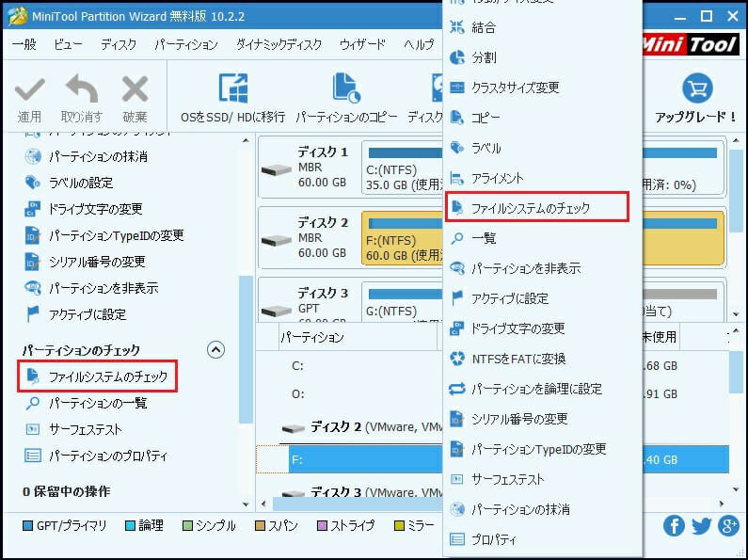Click left sidebar scroll-up arrow

(x=246, y=140)
